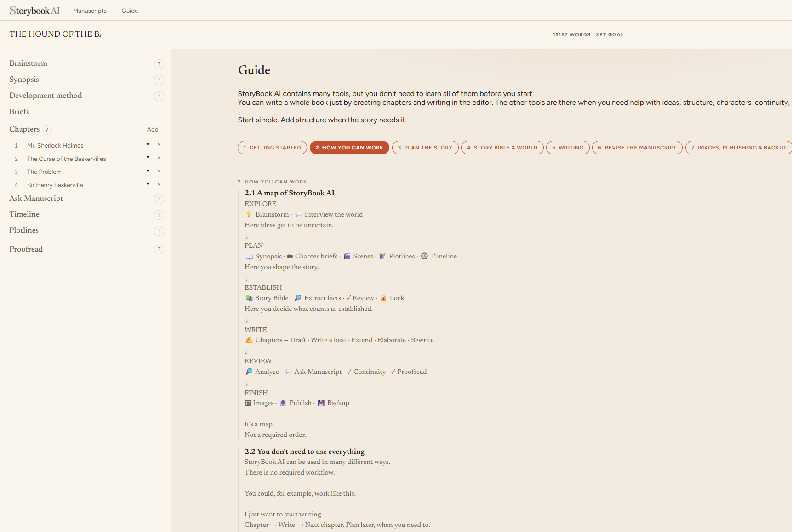
Task: Open Development method section
Action: point(46,96)
